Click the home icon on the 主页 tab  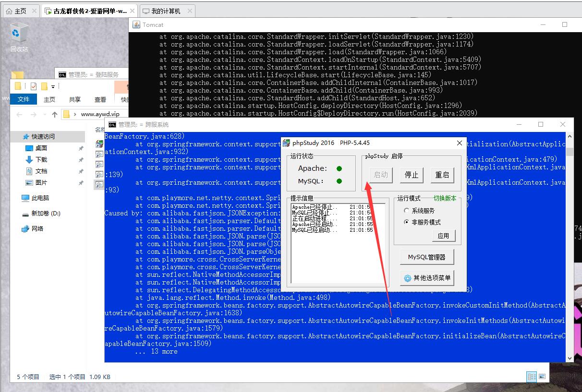click(x=9, y=11)
